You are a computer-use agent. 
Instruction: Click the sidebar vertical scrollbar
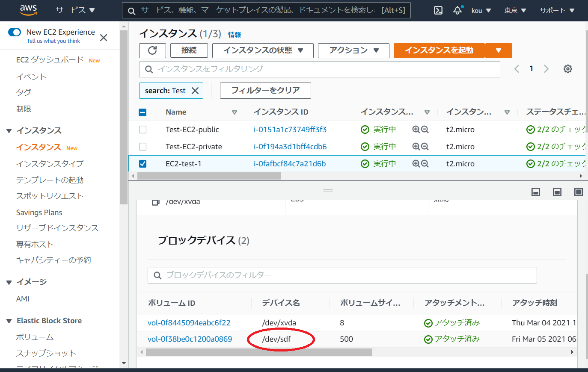(x=124, y=118)
